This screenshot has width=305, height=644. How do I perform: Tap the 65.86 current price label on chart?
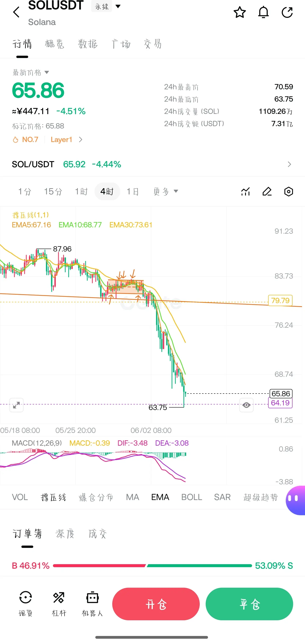pyautogui.click(x=281, y=394)
